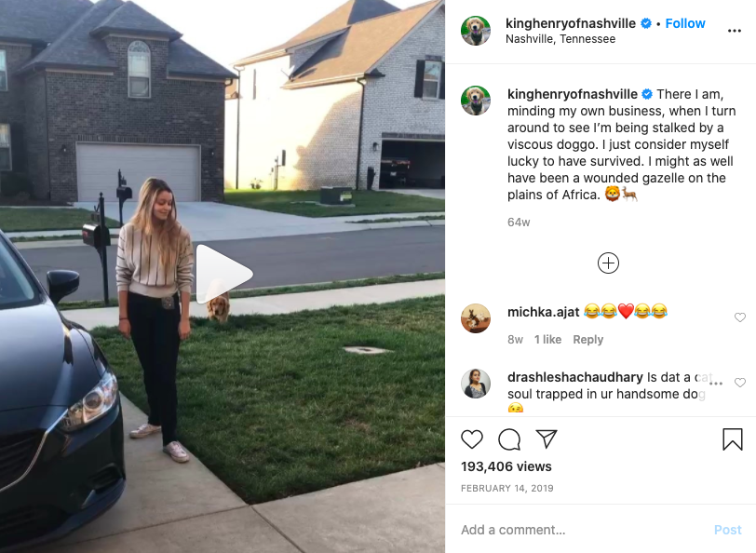This screenshot has height=553, width=756.
Task: Follow kinghenryofnashville
Action: (x=684, y=23)
